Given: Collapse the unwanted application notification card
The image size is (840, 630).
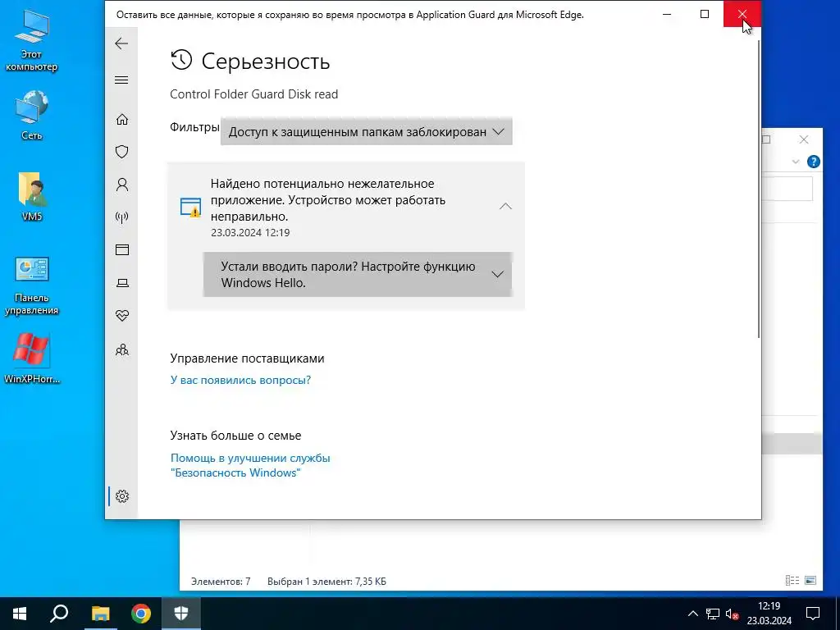Looking at the screenshot, I should (x=505, y=206).
